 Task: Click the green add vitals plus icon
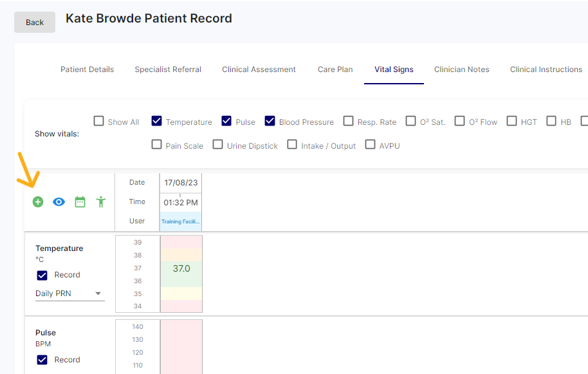point(38,202)
